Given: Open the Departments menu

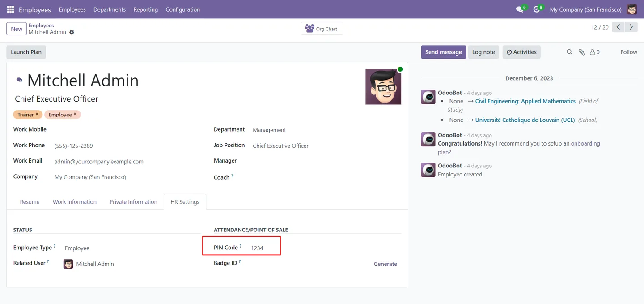Looking at the screenshot, I should [x=110, y=9].
